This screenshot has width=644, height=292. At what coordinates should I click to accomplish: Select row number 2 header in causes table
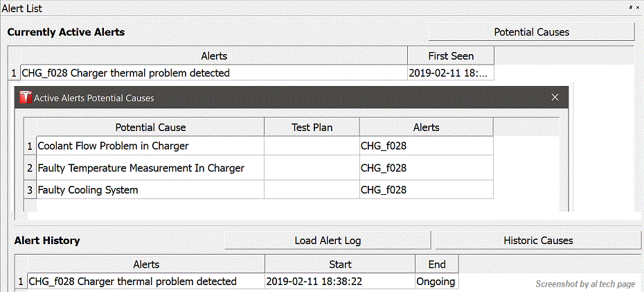(30, 168)
